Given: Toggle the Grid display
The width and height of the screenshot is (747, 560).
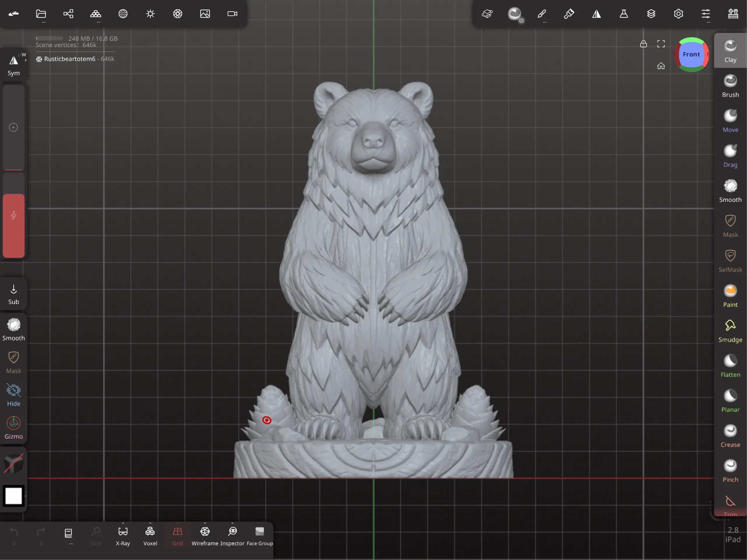Looking at the screenshot, I should (178, 536).
